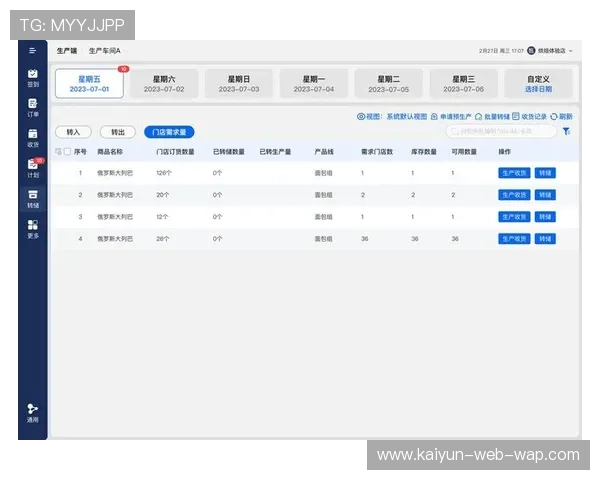Click the 转出 pill button
This screenshot has height=480, width=600.
118,132
